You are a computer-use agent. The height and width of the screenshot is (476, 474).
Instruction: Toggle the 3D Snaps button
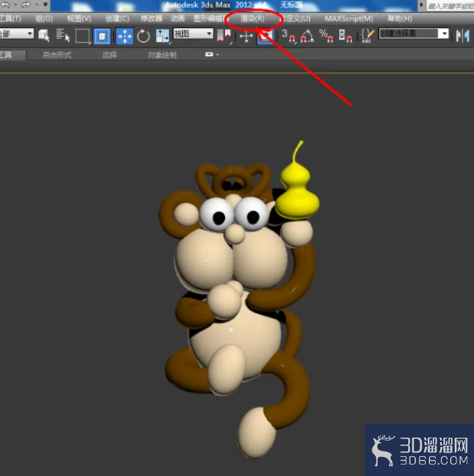click(288, 36)
